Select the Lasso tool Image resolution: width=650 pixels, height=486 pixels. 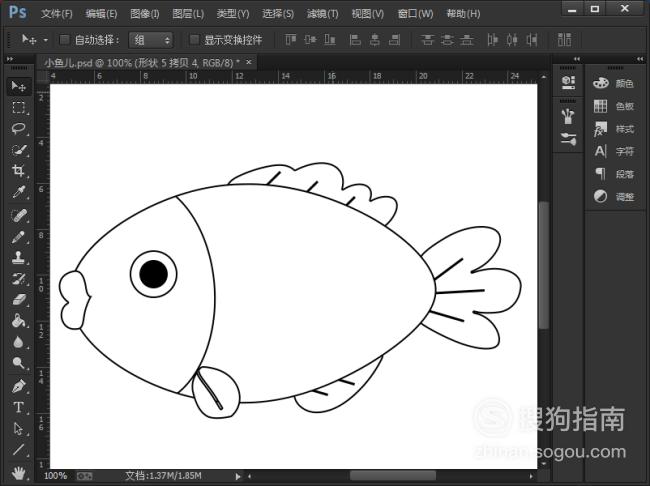tap(19, 129)
